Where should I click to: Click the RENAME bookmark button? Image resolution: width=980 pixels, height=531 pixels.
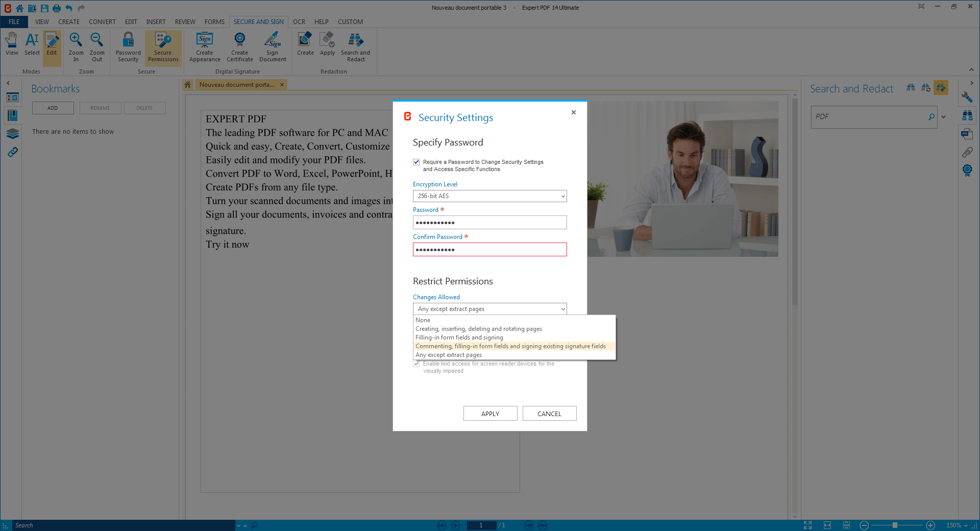pos(100,108)
